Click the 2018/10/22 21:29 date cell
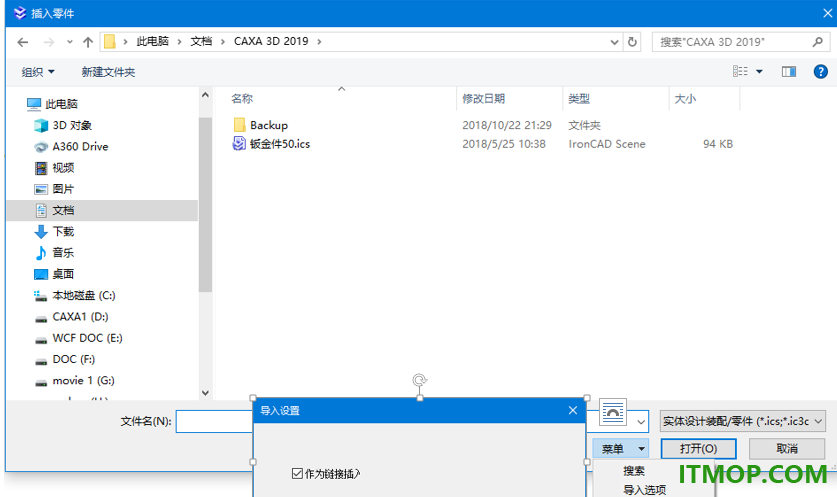The width and height of the screenshot is (837, 497). pyautogui.click(x=507, y=125)
